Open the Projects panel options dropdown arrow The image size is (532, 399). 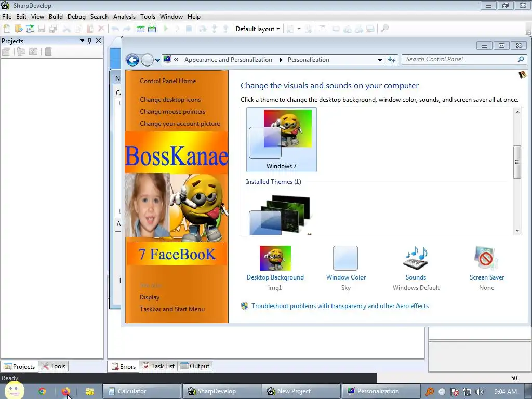(x=82, y=41)
